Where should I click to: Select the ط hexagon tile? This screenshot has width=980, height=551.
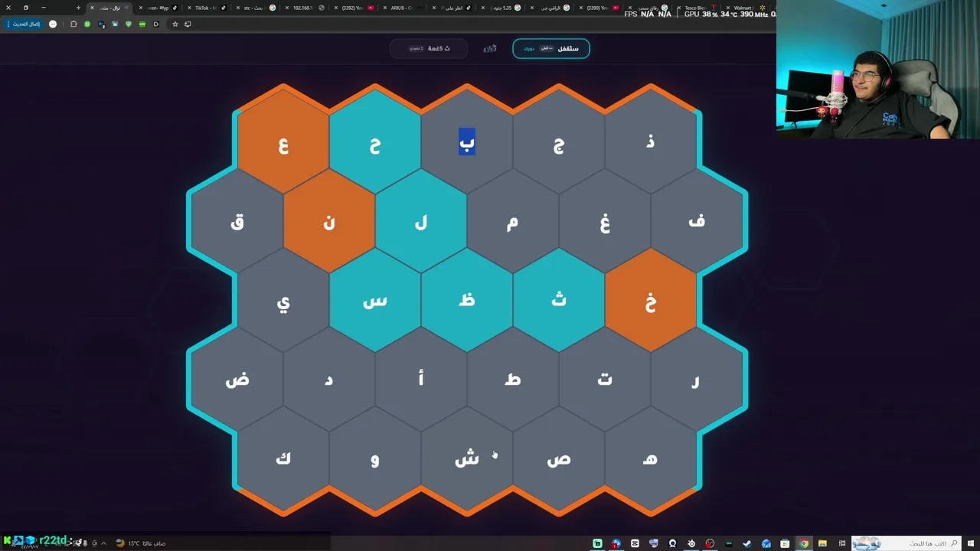tap(513, 380)
